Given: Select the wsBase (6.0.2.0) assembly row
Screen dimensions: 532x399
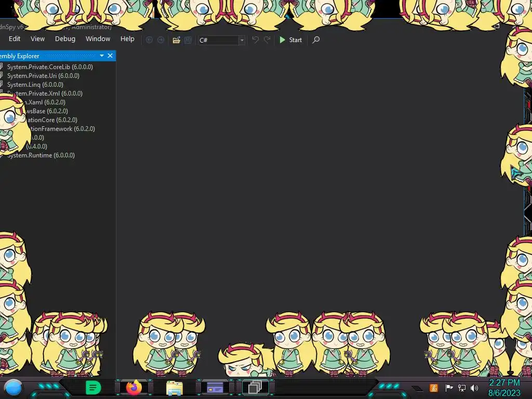Looking at the screenshot, I should pyautogui.click(x=47, y=111).
